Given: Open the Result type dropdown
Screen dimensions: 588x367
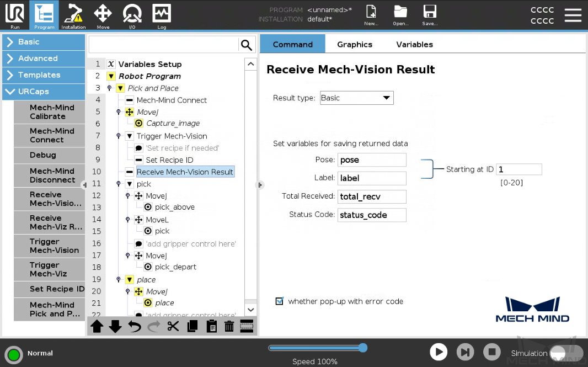Looking at the screenshot, I should [x=357, y=98].
